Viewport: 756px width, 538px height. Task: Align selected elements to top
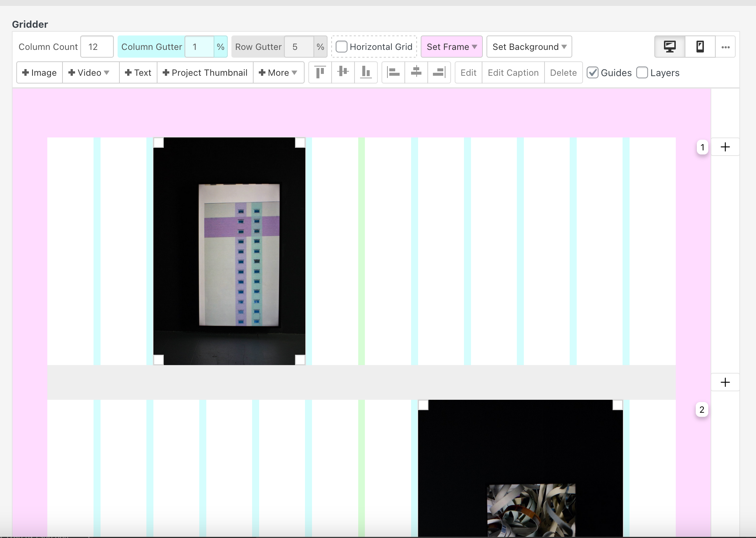click(x=320, y=72)
